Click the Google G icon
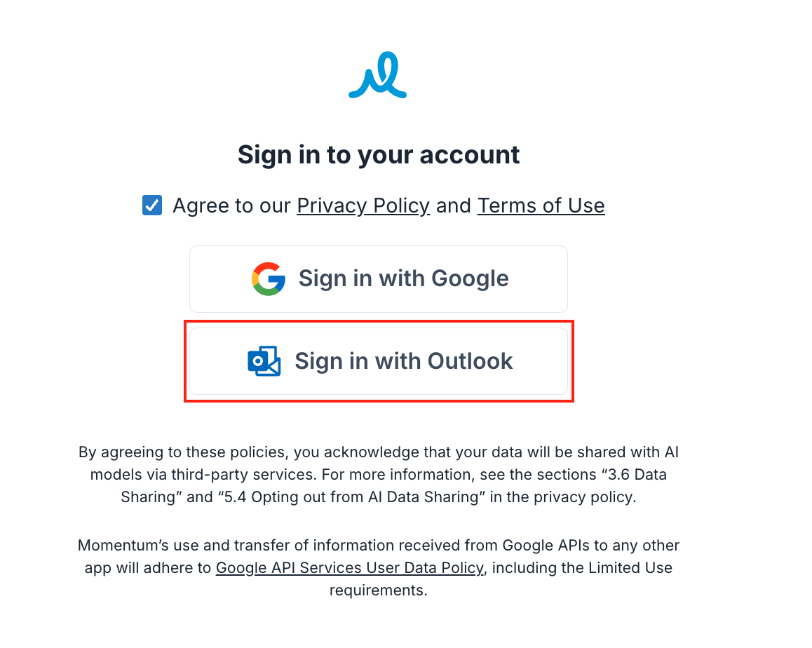Image resolution: width=812 pixels, height=648 pixels. point(269,278)
